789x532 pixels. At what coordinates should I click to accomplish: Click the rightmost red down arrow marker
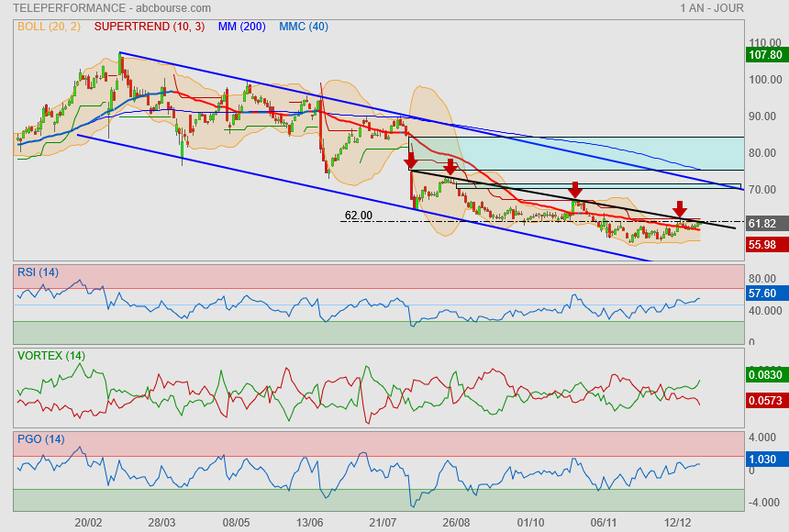[x=680, y=209]
